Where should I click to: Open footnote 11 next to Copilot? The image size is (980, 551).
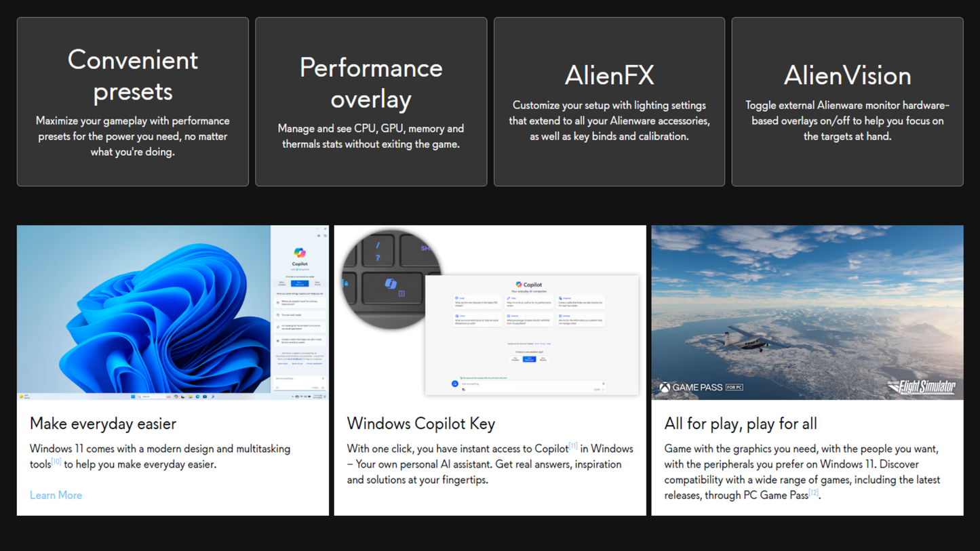coord(573,446)
